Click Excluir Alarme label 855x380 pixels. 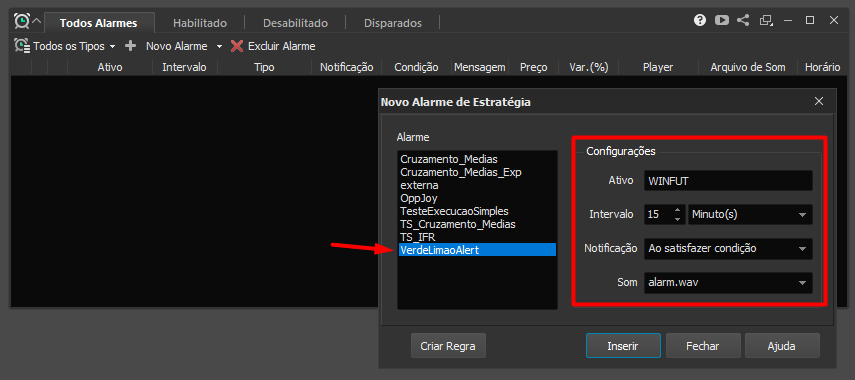[281, 46]
